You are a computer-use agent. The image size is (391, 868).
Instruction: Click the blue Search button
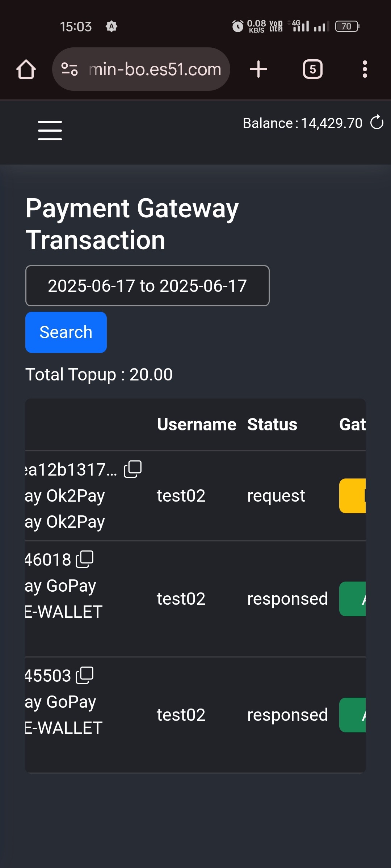tap(66, 332)
